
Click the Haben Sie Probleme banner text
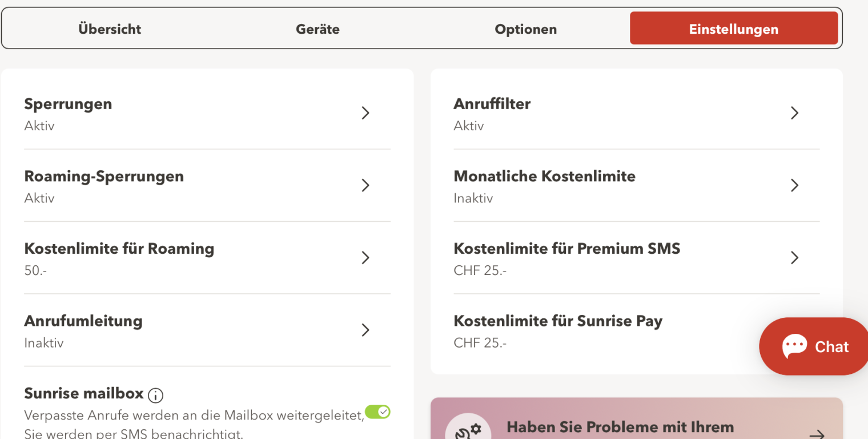pyautogui.click(x=620, y=427)
